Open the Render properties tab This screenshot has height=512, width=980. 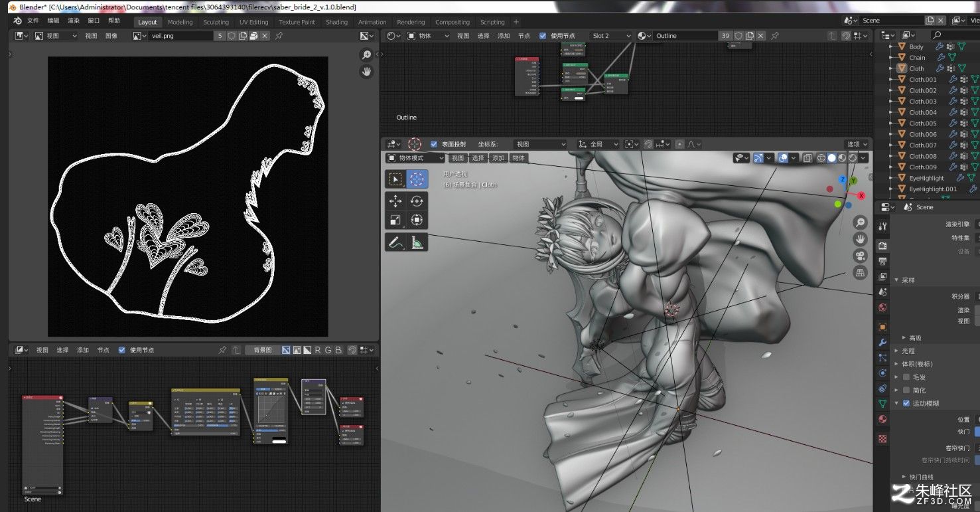click(882, 246)
